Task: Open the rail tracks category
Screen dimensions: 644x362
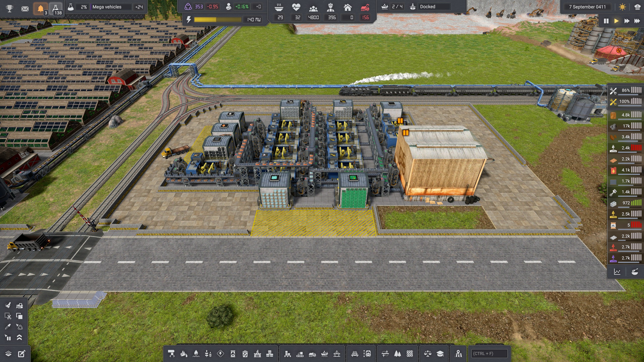Action: 355,354
